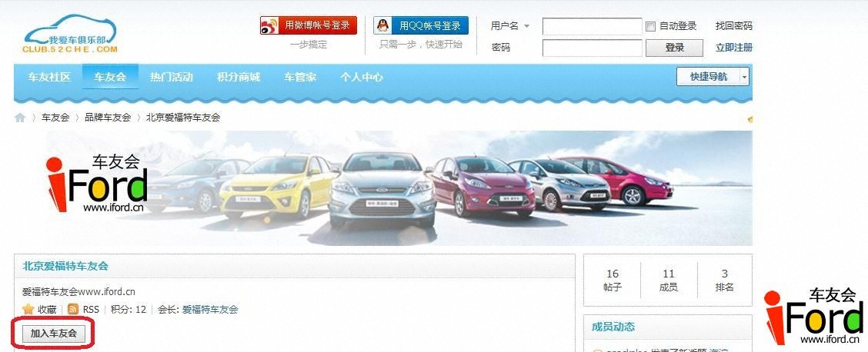
Task: Log in with QQ account button
Action: click(x=421, y=25)
